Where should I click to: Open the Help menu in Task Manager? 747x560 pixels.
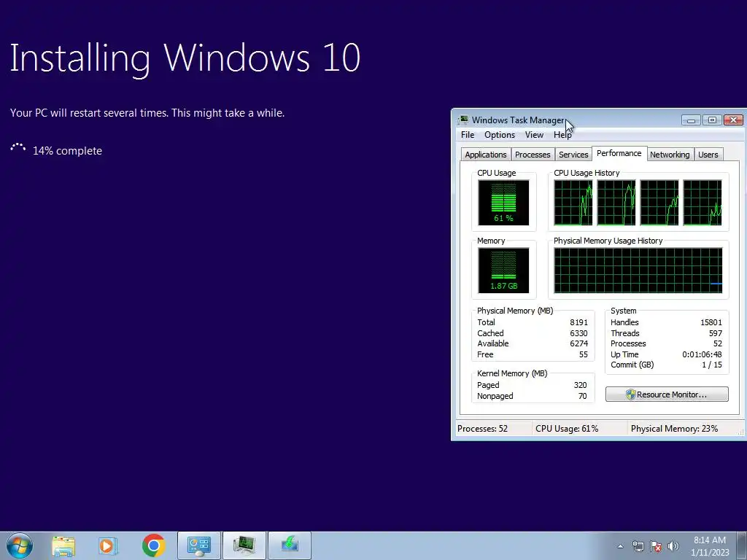coord(562,135)
